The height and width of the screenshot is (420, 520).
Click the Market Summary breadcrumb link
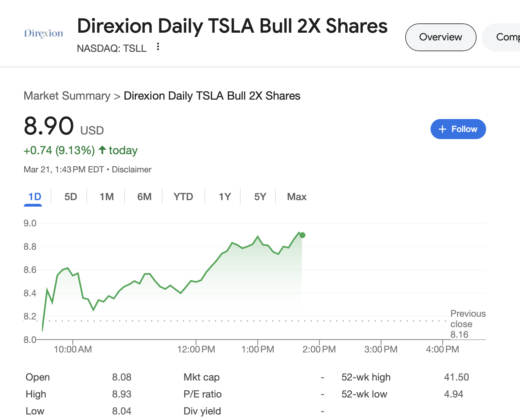[67, 96]
